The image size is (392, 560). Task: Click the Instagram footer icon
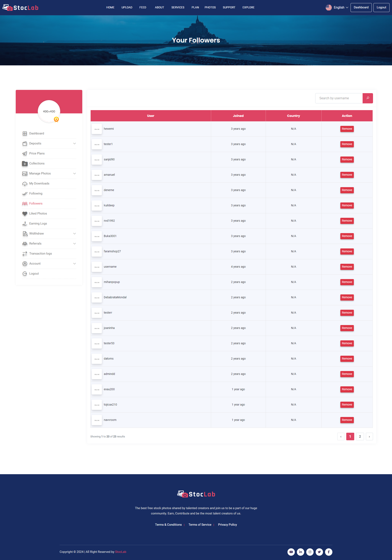click(310, 552)
